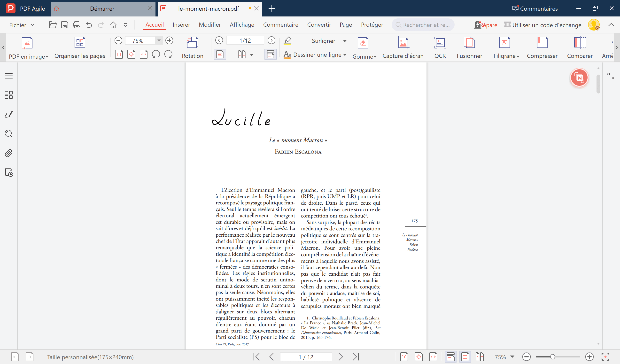Viewport: 620px width, 364px height.
Task: Open the properties settings panel on the right edge
Action: (x=611, y=76)
